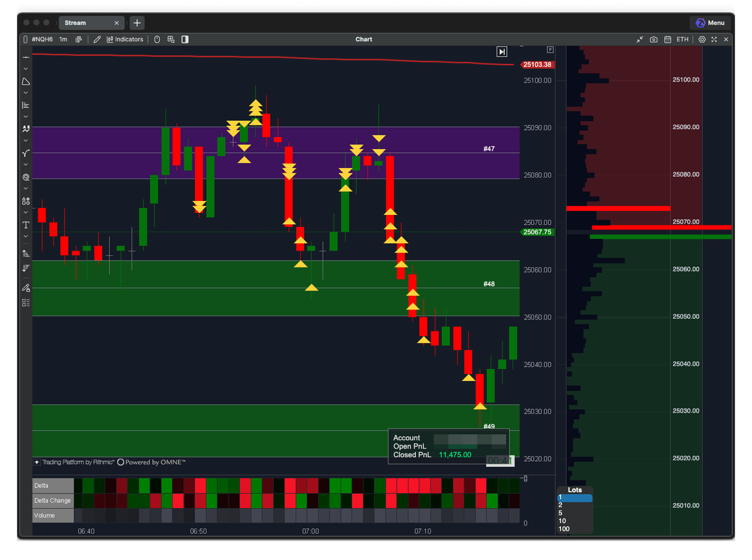This screenshot has width=752, height=560.
Task: Click the green bid bar in depth ladder
Action: pos(661,237)
